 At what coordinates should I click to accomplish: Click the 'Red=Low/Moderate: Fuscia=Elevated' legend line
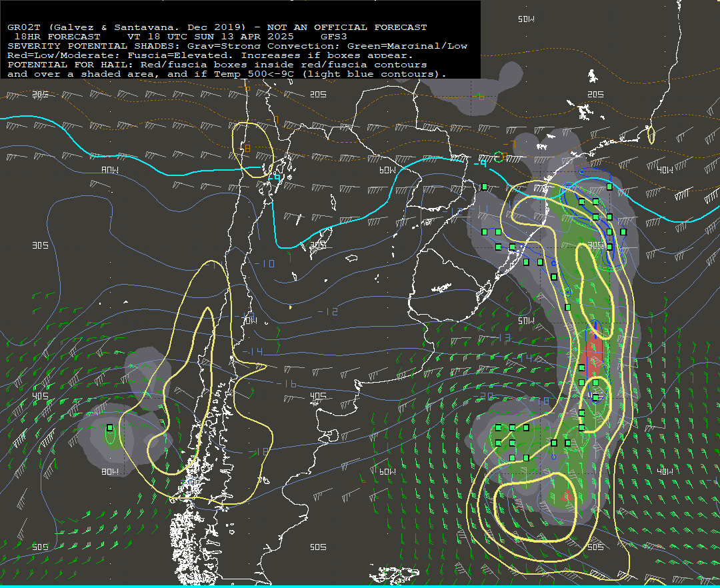click(x=210, y=55)
